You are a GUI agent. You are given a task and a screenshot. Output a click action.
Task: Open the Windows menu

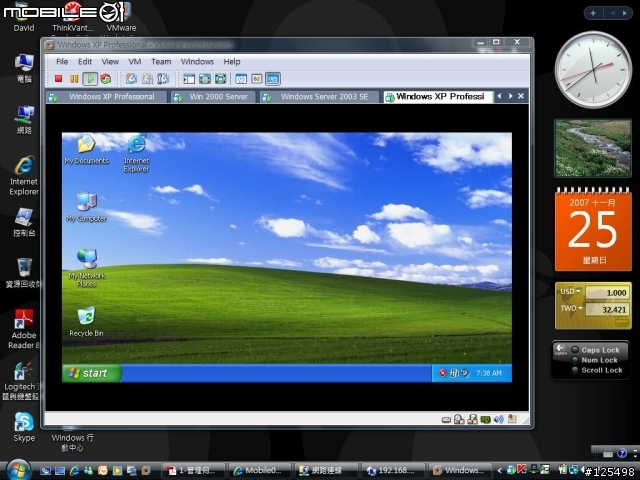[x=197, y=62]
